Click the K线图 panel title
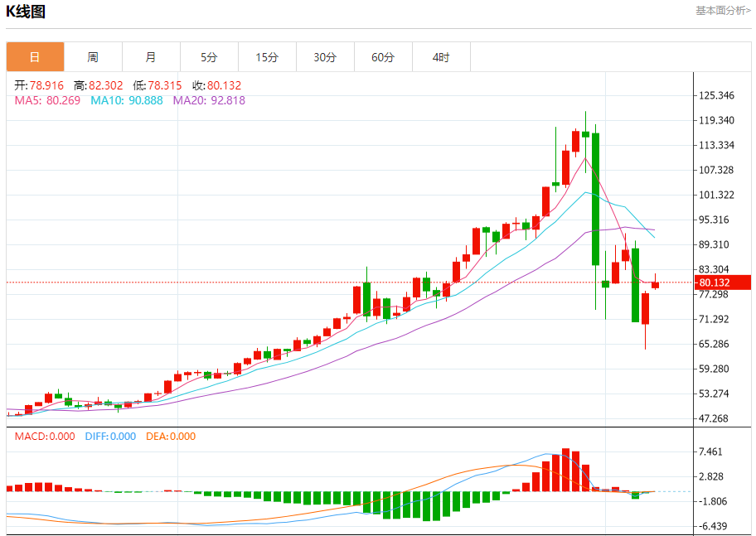The image size is (756, 536). click(27, 12)
